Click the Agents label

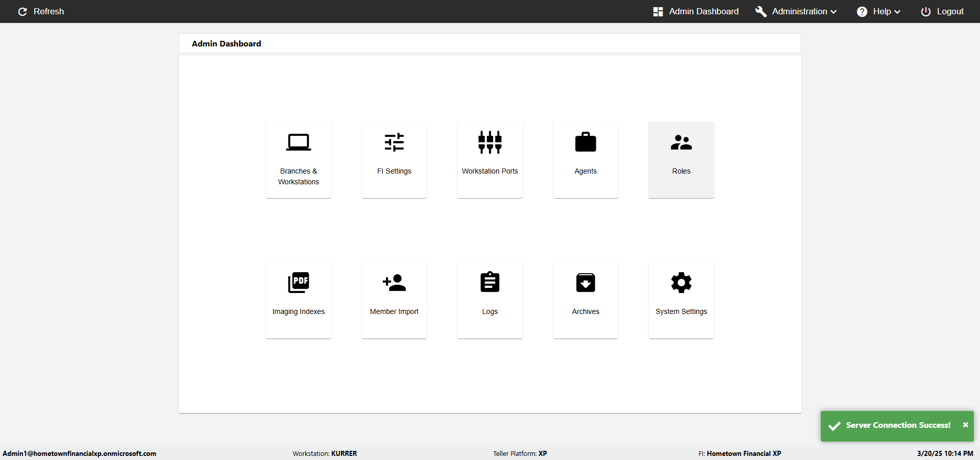click(x=585, y=171)
